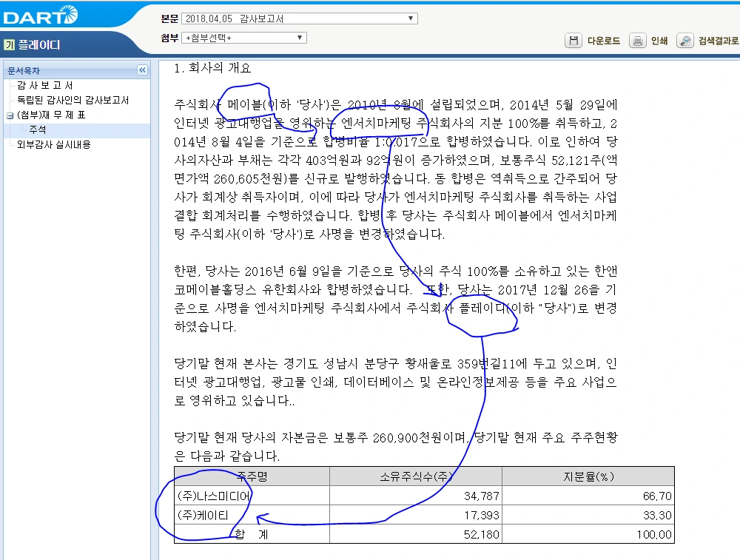
Task: Click the printer icon
Action: [x=637, y=41]
